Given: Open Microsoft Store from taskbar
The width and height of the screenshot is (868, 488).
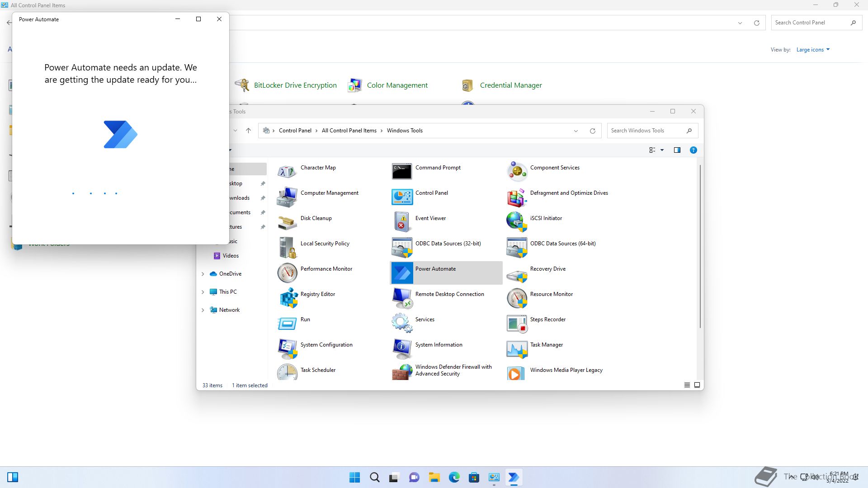Looking at the screenshot, I should 474,477.
